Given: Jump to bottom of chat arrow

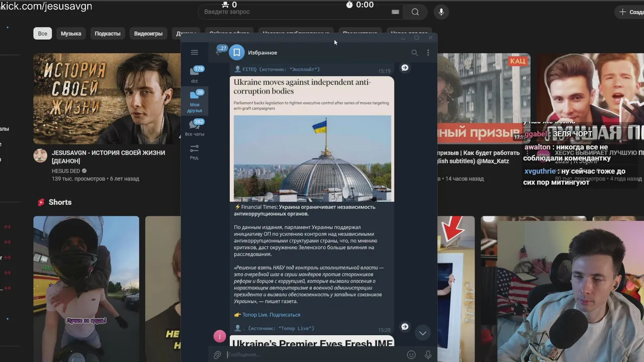Looking at the screenshot, I should 423,333.
